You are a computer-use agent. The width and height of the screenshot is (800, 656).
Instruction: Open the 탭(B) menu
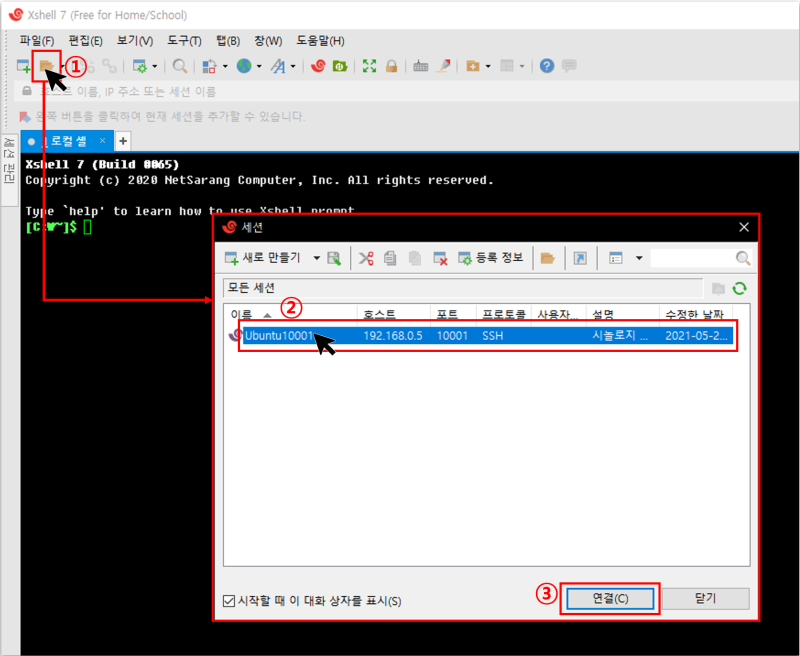228,41
